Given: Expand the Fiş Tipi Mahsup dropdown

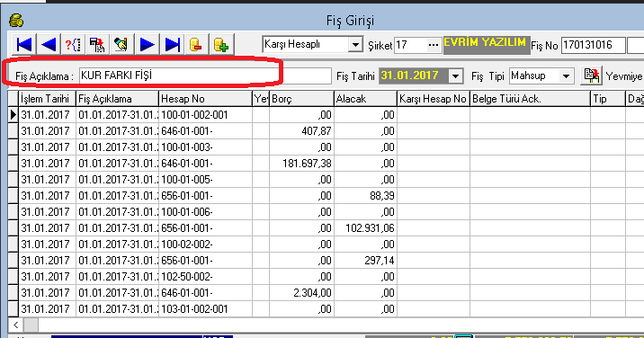Looking at the screenshot, I should (566, 76).
